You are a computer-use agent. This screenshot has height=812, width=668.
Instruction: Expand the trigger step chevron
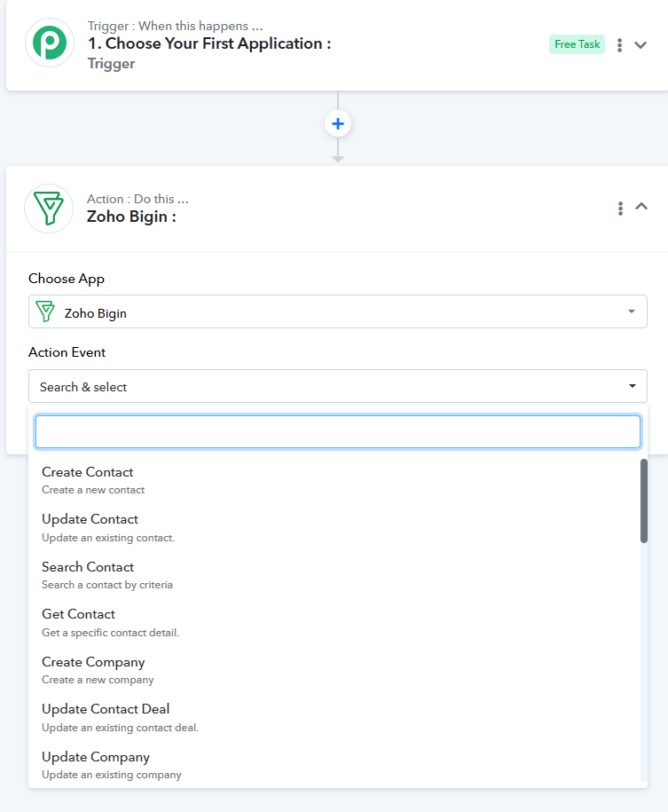point(640,45)
